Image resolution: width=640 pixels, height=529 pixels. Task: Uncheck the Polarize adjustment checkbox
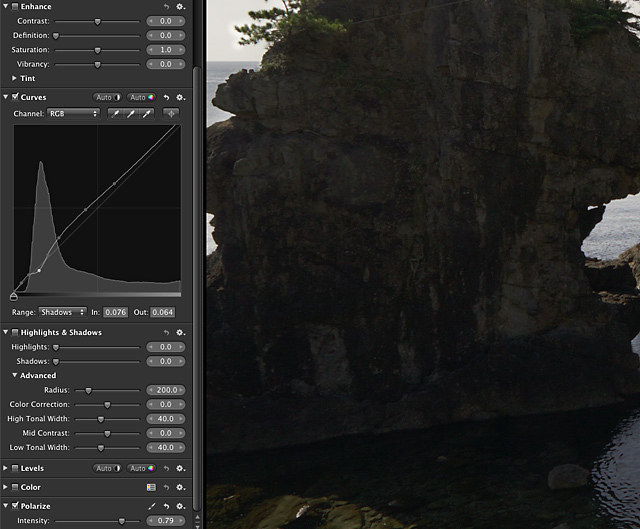(15, 506)
